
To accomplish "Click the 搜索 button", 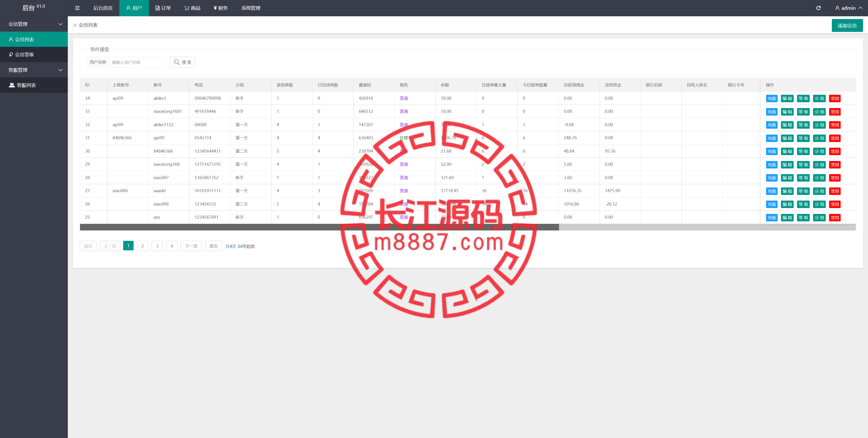I will point(182,62).
